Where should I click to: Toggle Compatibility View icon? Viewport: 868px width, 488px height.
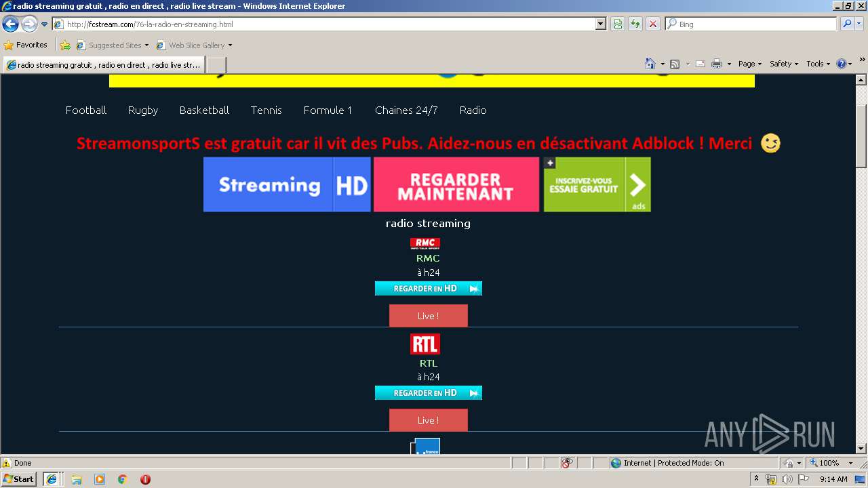[x=618, y=24]
